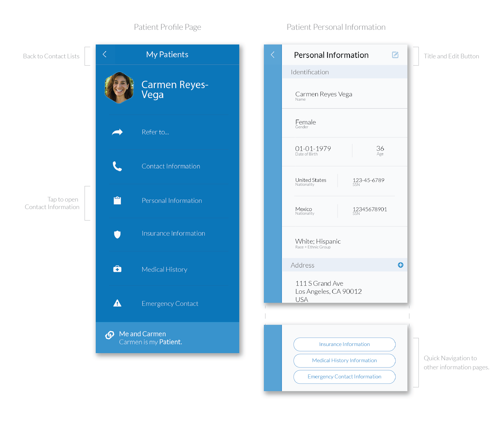Click the chain link relationship icon
Screen dimensions: 504x430
point(110,335)
